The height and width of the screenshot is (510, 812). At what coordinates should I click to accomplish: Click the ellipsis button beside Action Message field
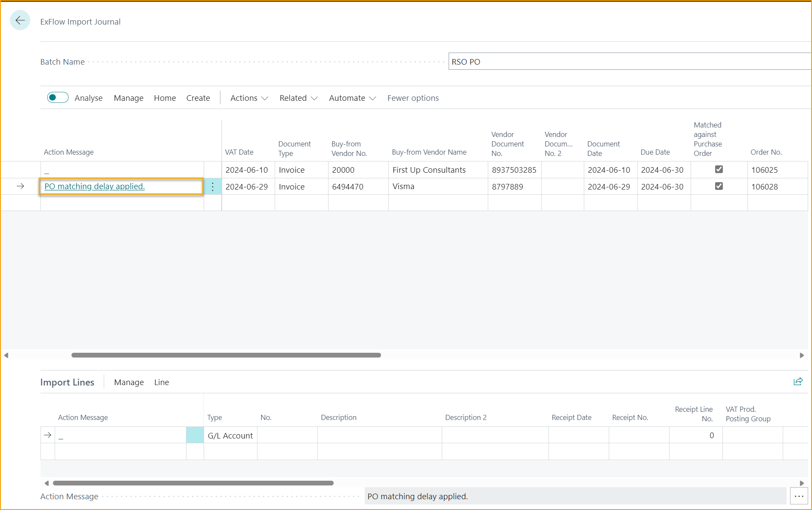799,496
